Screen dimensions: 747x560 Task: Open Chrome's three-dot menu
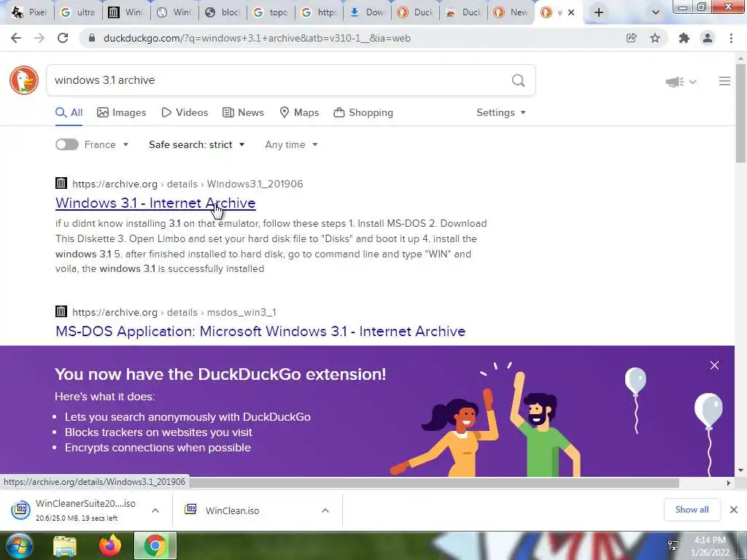[731, 38]
